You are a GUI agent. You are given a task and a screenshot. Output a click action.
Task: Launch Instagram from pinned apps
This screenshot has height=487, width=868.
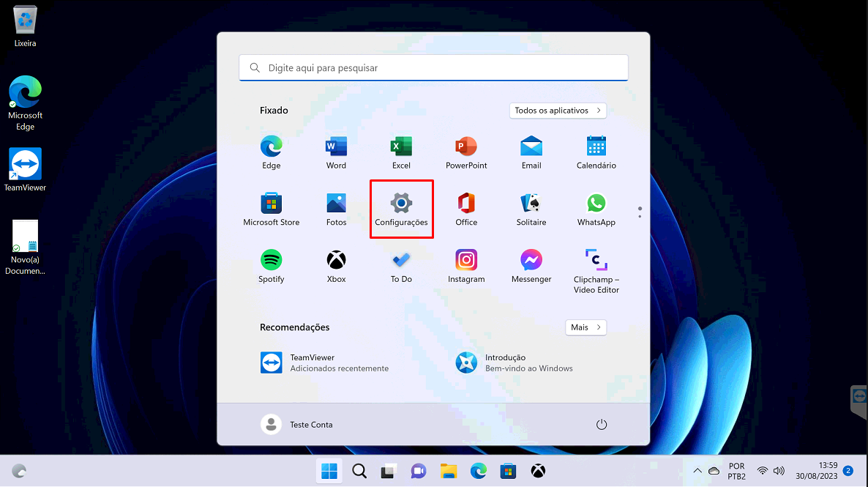coord(466,267)
